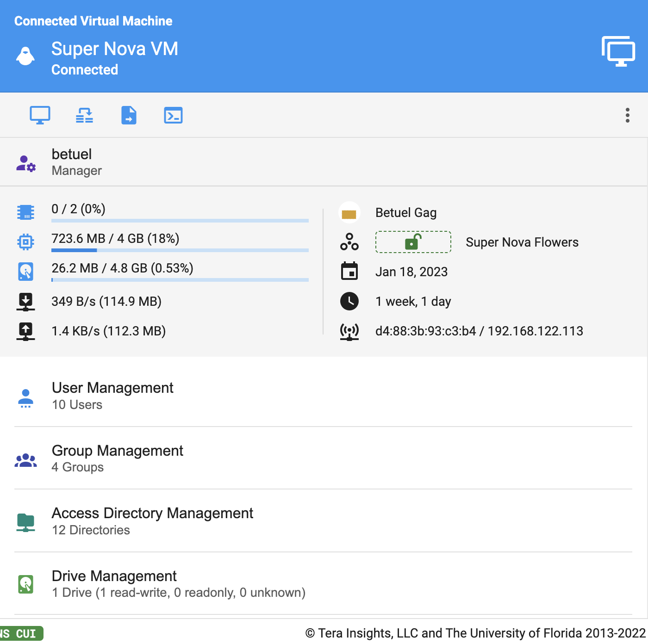This screenshot has height=644, width=648.
Task: Click the Linux penguin VM icon
Action: tap(25, 56)
